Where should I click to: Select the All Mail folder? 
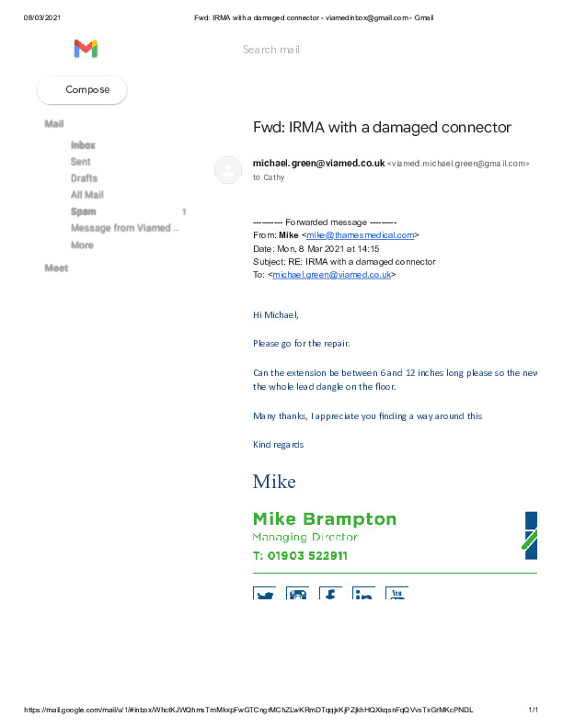(87, 195)
